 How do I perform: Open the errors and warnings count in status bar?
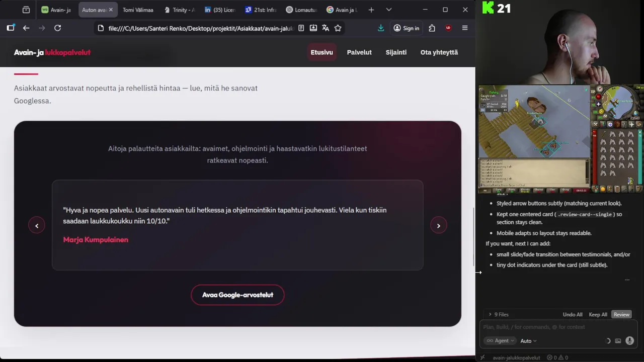[557, 357]
